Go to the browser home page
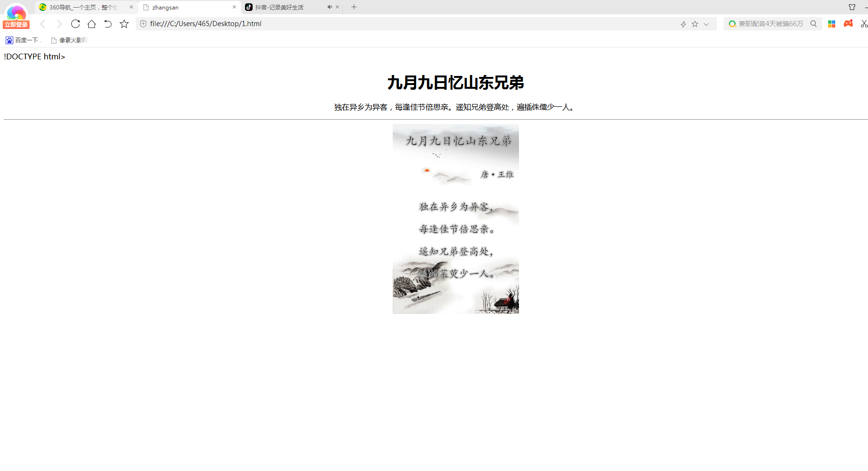 [92, 24]
